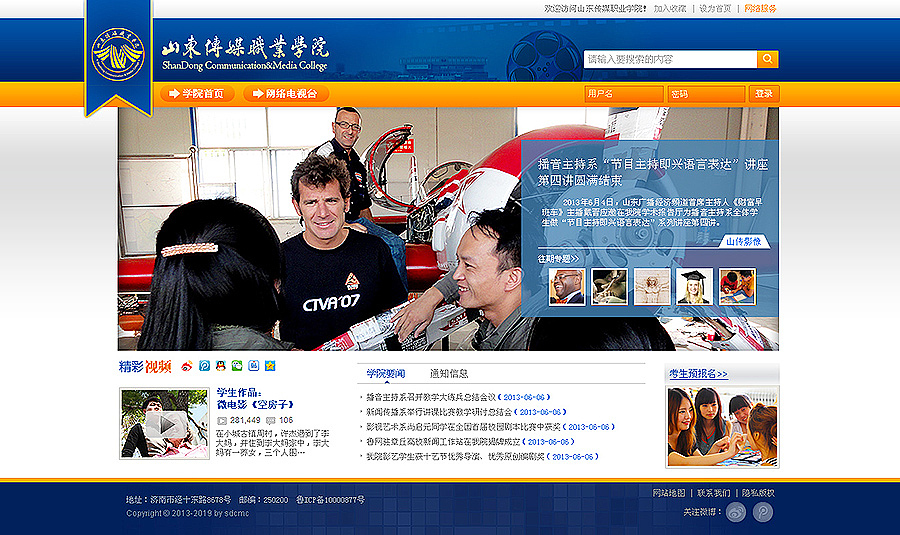Focus the 用户名 username field
Viewport: 900px width, 535px height.
(624, 94)
